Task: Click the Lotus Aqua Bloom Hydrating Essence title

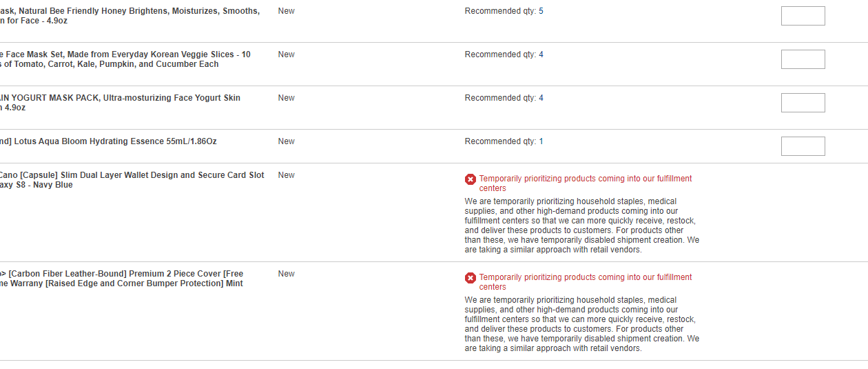Action: pos(108,141)
